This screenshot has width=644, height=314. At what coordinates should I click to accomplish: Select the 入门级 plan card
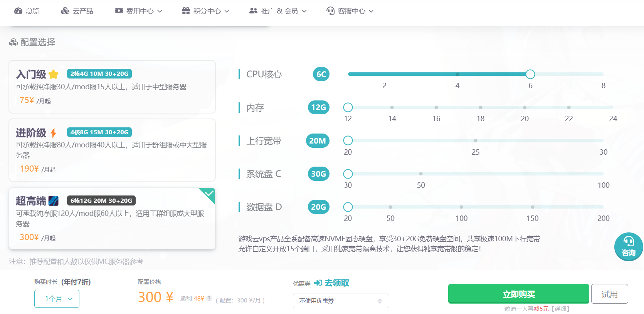coord(112,87)
